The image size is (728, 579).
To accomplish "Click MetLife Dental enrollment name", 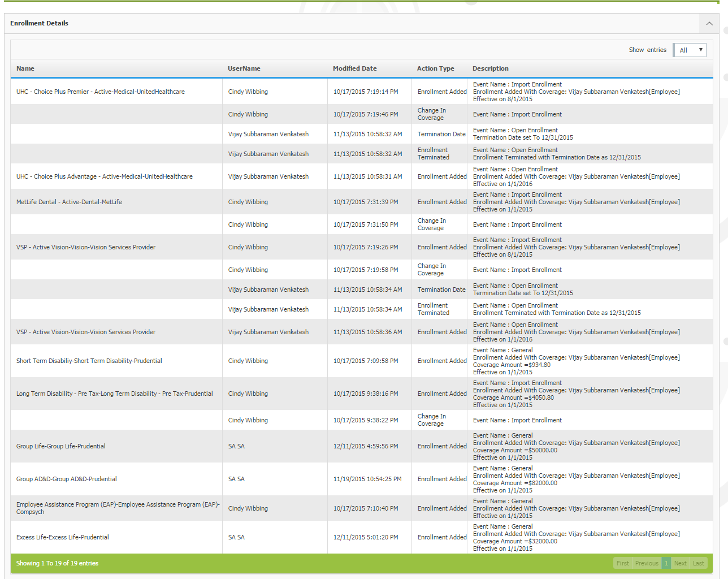I will tap(69, 202).
